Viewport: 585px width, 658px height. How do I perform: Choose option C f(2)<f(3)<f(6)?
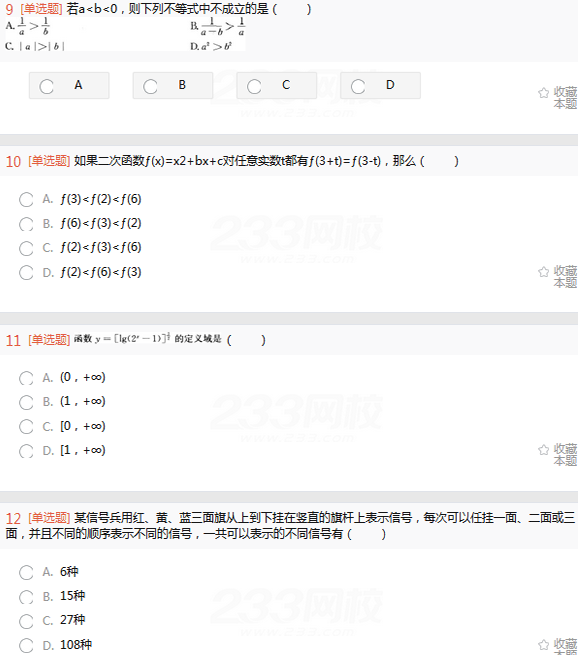pyautogui.click(x=26, y=250)
